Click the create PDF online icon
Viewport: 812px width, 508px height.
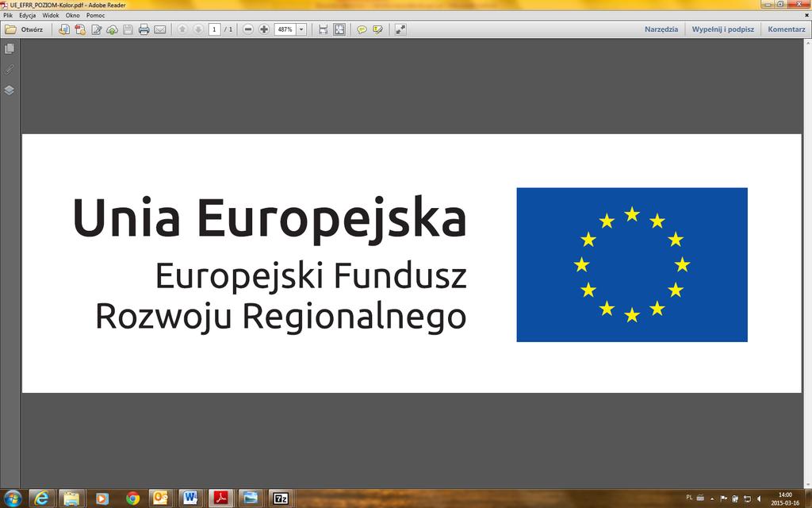tap(80, 29)
